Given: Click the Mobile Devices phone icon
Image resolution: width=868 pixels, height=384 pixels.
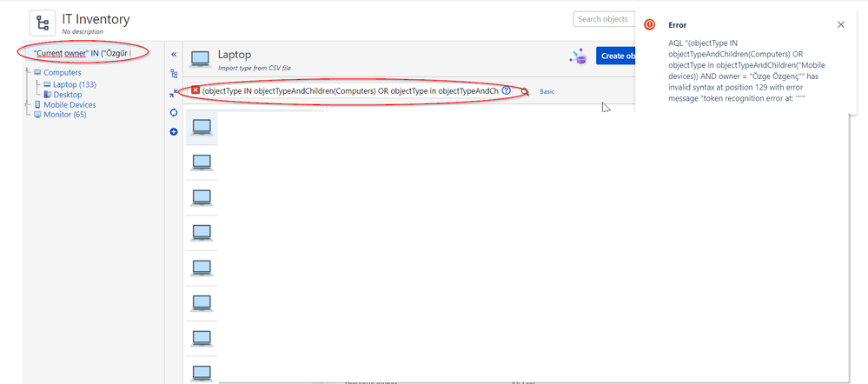Looking at the screenshot, I should pos(37,104).
